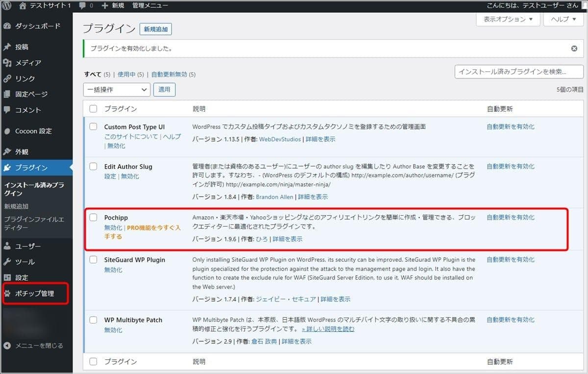Click the プラグイン plug icon
The image size is (588, 374).
[7, 168]
